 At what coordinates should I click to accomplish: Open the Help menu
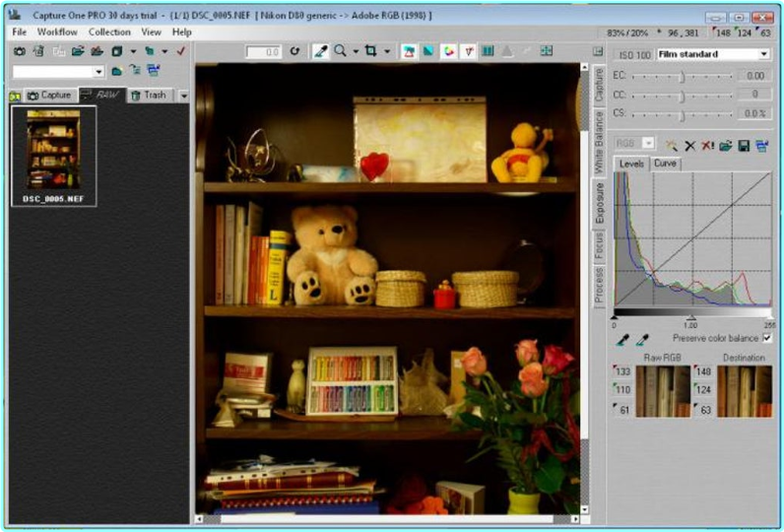click(x=182, y=32)
